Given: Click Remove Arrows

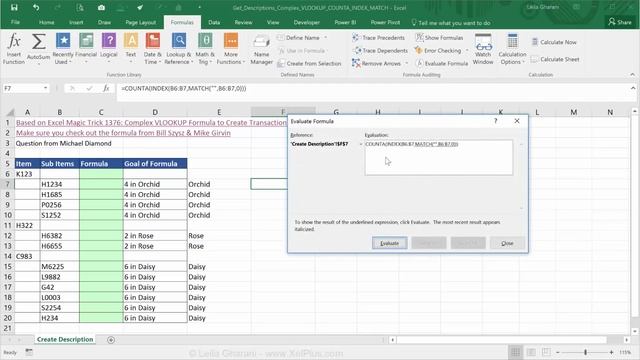Looking at the screenshot, I should pyautogui.click(x=377, y=64).
